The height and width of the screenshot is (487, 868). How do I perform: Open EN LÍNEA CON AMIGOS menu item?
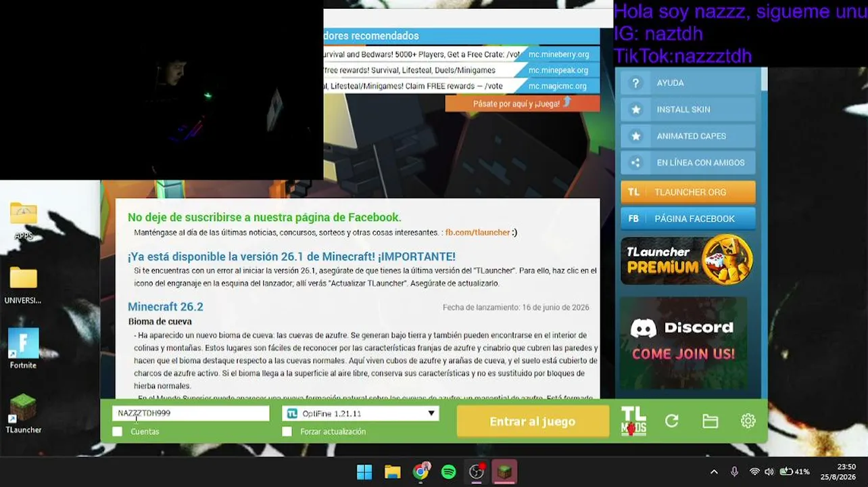click(688, 162)
